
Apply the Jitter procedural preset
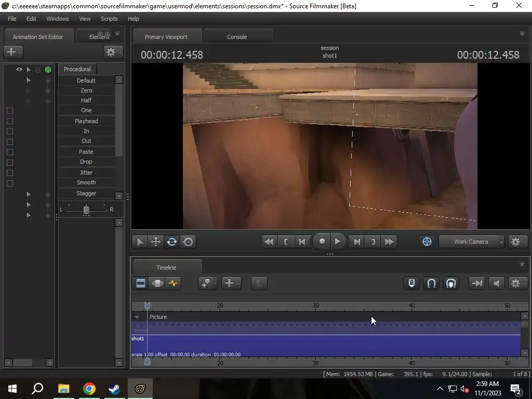pos(86,172)
